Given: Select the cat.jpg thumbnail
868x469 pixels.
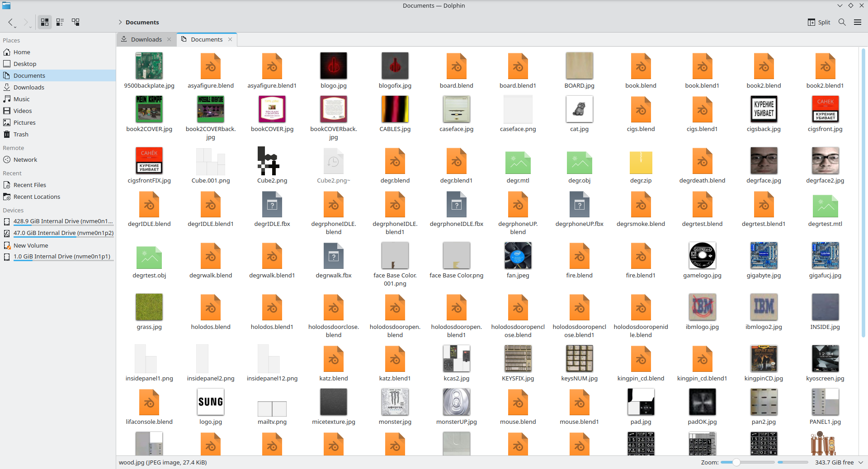Looking at the screenshot, I should click(579, 109).
